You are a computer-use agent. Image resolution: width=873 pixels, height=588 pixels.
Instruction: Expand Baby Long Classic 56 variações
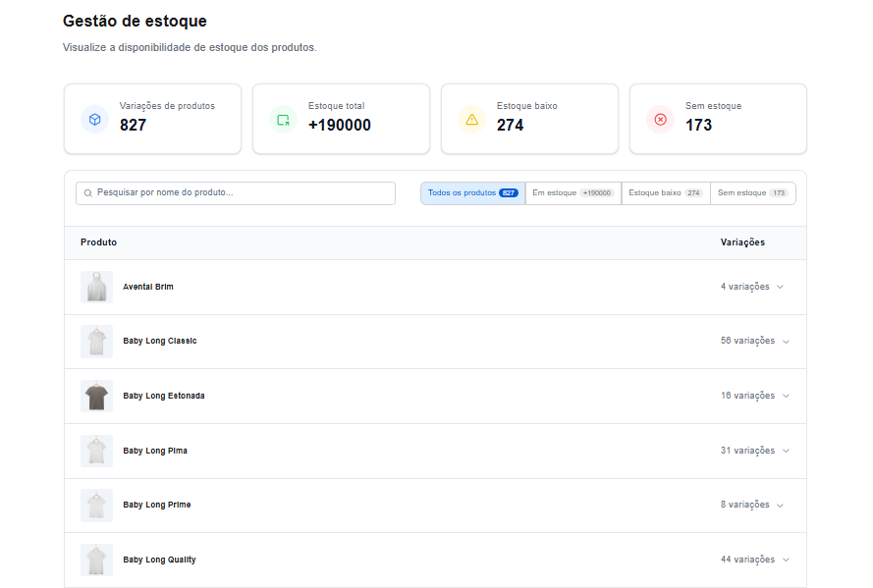[786, 342]
